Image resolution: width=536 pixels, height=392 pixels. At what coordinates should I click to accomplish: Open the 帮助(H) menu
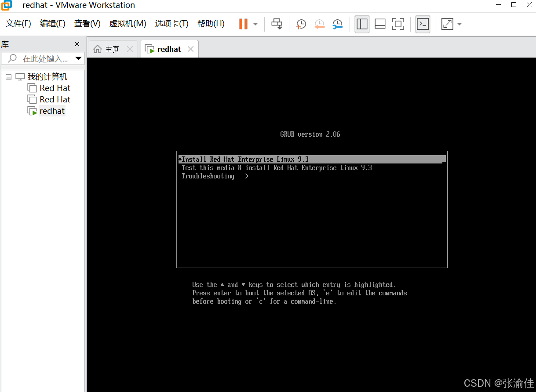[x=211, y=24]
